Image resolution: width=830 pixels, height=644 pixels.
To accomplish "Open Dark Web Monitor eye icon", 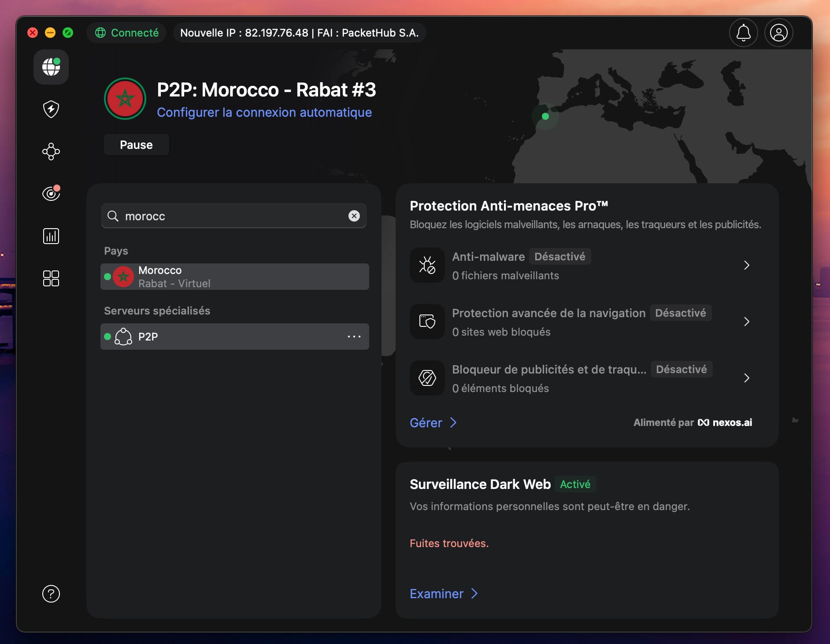I will tap(51, 193).
